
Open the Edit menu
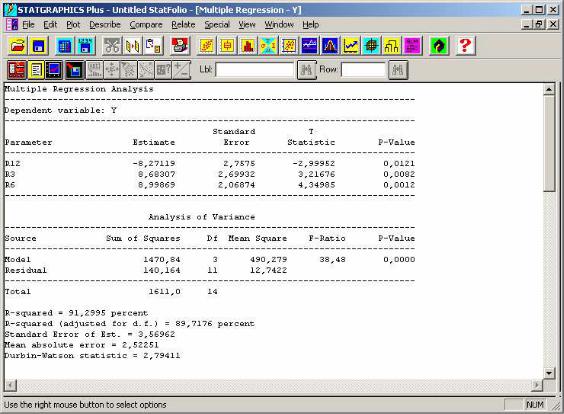[x=50, y=25]
